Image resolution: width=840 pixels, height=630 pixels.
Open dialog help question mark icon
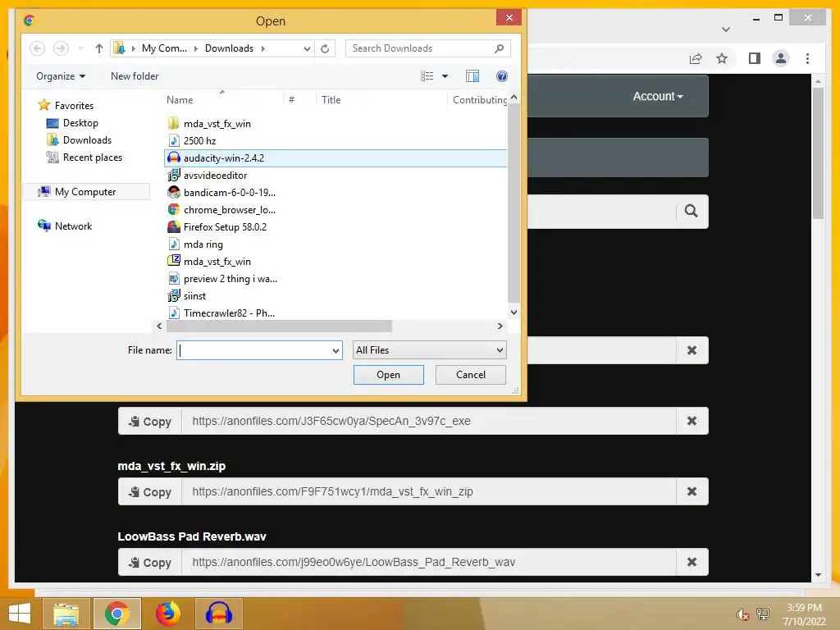click(502, 76)
